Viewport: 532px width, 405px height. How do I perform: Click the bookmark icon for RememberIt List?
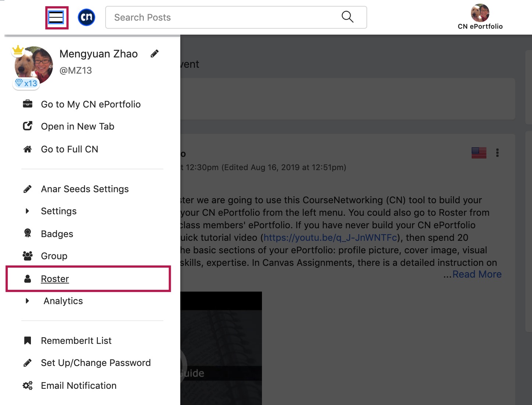point(28,341)
